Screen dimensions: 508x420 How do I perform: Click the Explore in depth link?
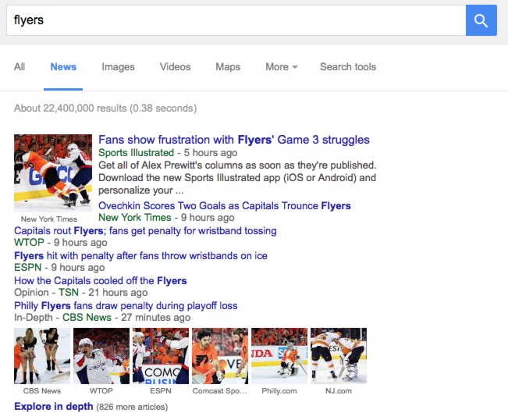tap(54, 407)
